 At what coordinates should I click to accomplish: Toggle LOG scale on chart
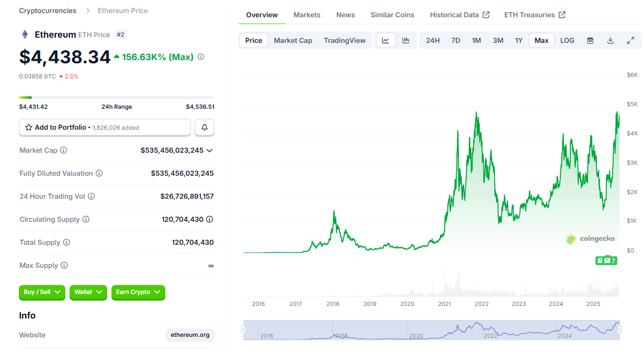(x=567, y=40)
